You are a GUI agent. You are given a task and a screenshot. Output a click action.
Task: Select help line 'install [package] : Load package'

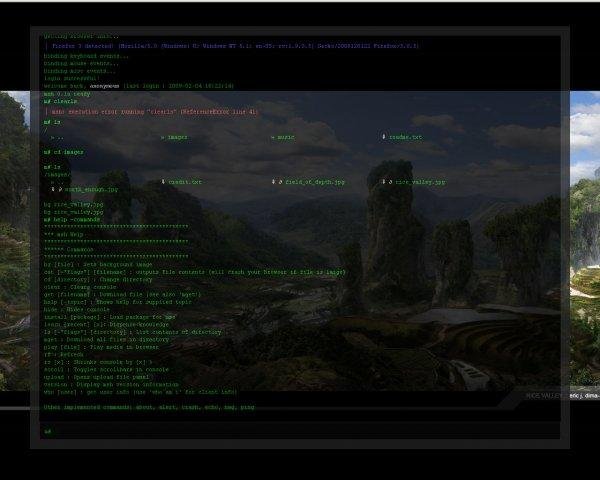pyautogui.click(x=110, y=317)
